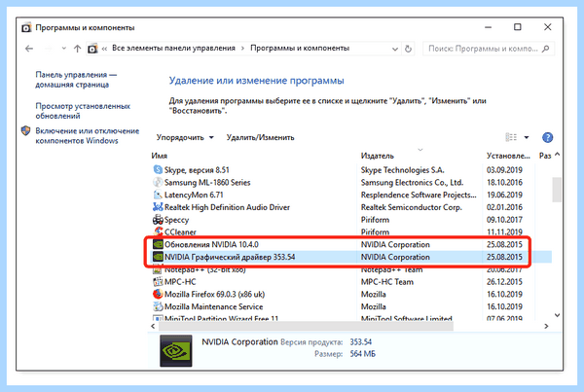Screen dimensions: 584x392
Task: Select Realtek High Definition Audio Driver icon
Action: (158, 207)
